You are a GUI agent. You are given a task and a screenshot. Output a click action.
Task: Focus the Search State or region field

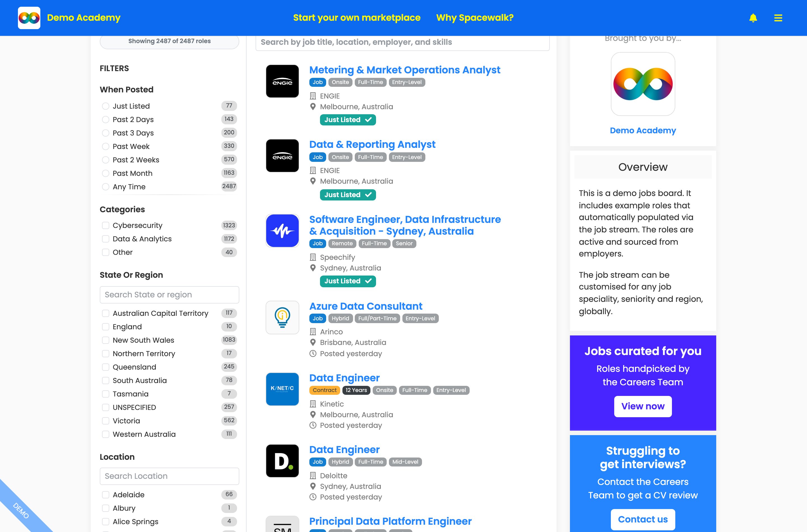[x=170, y=295]
